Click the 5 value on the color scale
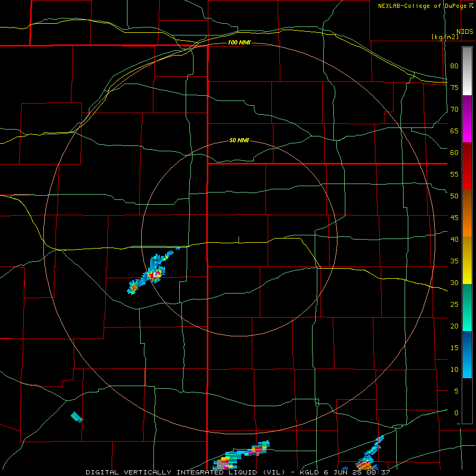The image size is (476, 476). [456, 391]
